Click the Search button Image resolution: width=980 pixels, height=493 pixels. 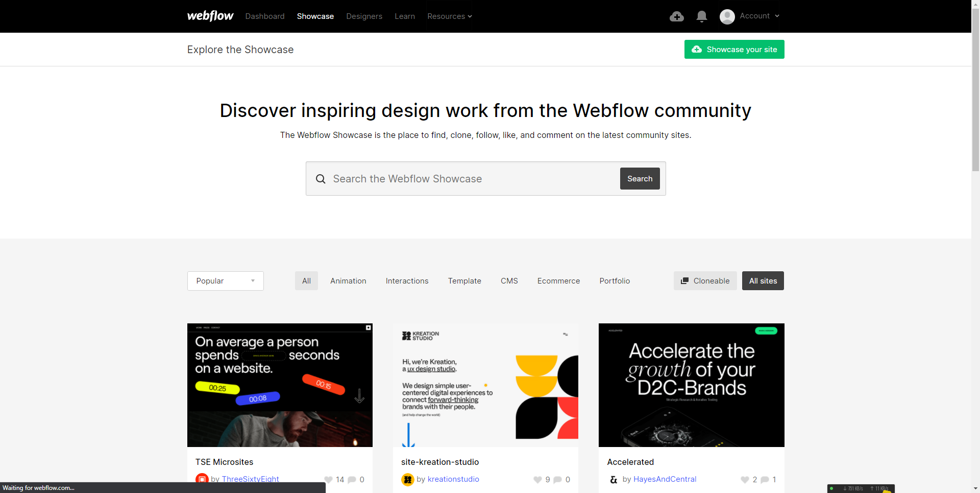pyautogui.click(x=640, y=179)
